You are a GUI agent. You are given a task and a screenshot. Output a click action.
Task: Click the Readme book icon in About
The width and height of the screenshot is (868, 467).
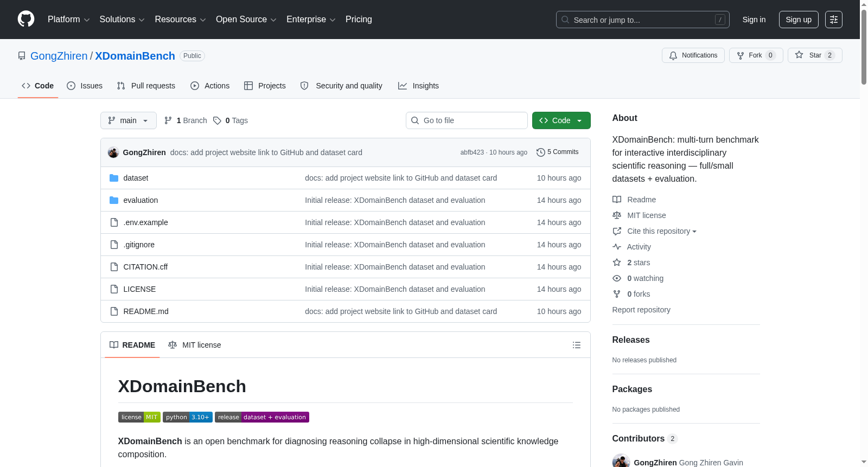617,200
